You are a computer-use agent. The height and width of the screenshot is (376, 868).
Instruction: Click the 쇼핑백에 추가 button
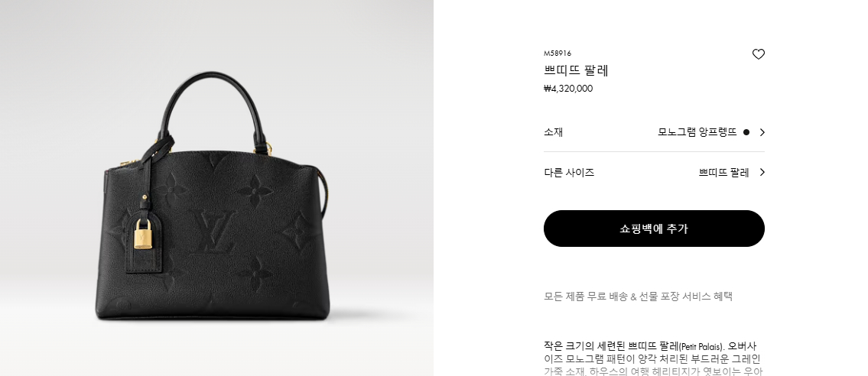point(654,229)
